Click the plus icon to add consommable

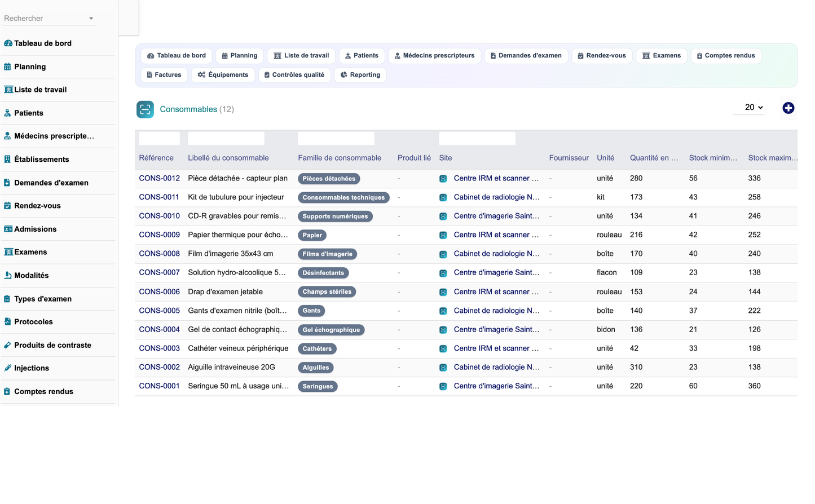[x=788, y=108]
